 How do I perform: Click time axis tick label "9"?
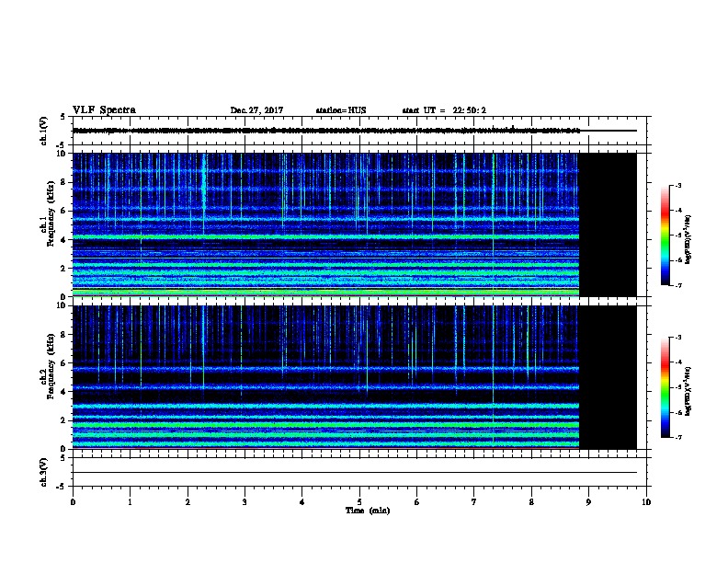click(x=588, y=502)
